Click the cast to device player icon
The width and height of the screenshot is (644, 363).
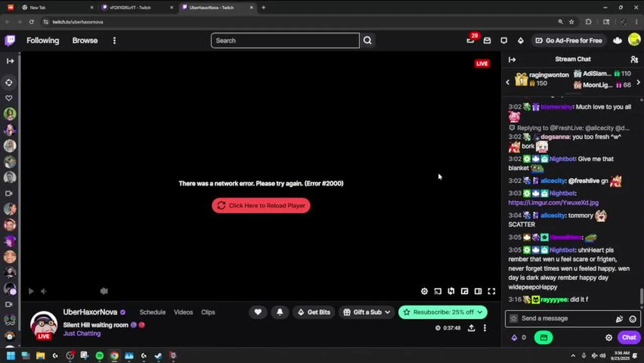[438, 291]
